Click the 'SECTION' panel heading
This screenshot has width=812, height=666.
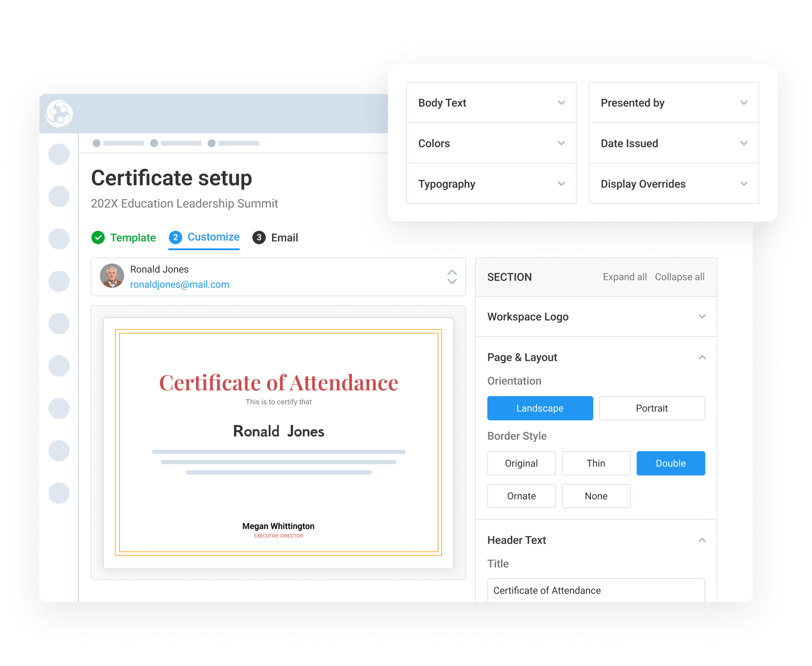510,277
